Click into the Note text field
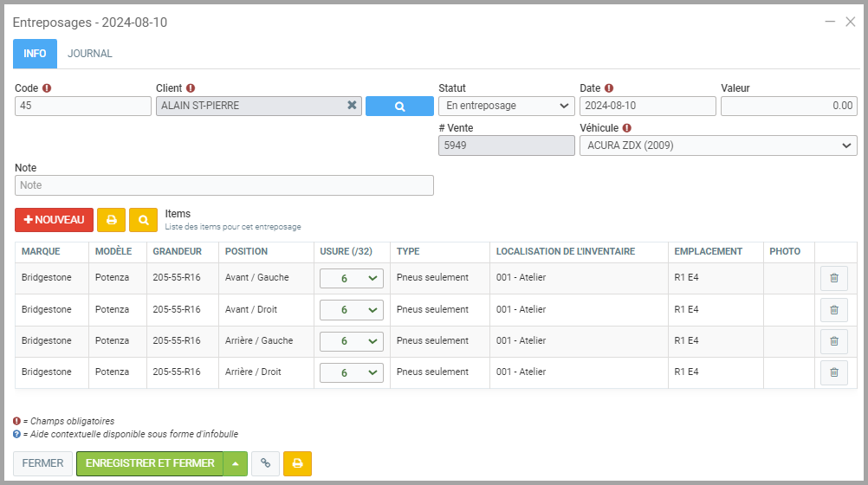This screenshot has width=868, height=485. tap(223, 185)
